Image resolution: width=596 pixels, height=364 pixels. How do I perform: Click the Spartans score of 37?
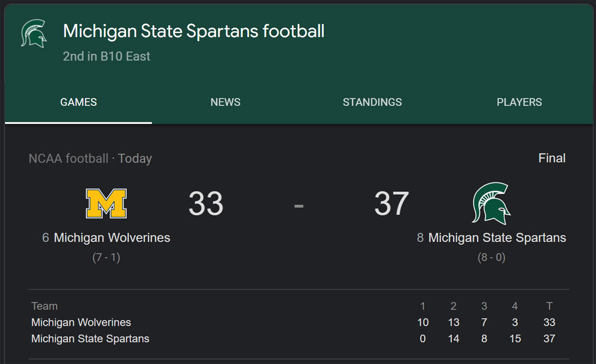[392, 204]
